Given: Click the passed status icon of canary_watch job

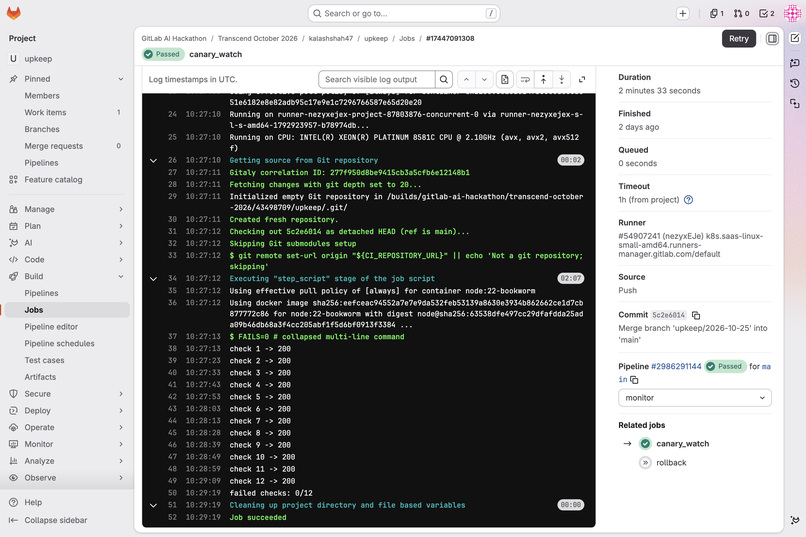Looking at the screenshot, I should click(645, 443).
